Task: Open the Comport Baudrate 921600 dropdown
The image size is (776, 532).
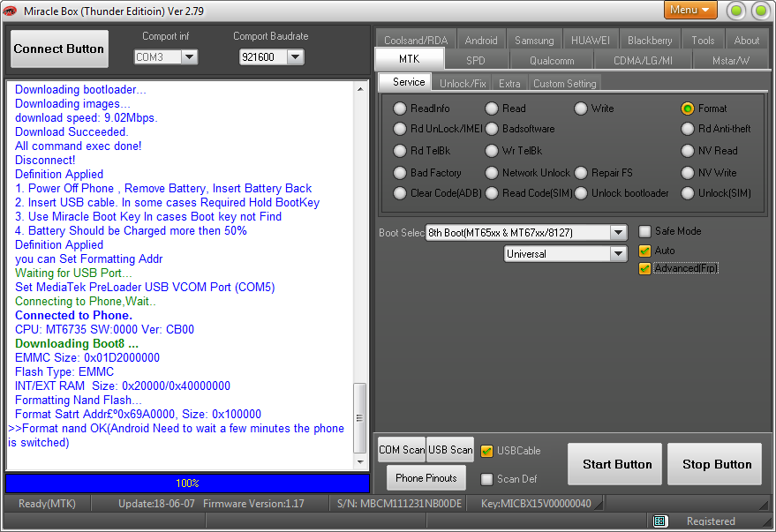Action: click(x=296, y=56)
